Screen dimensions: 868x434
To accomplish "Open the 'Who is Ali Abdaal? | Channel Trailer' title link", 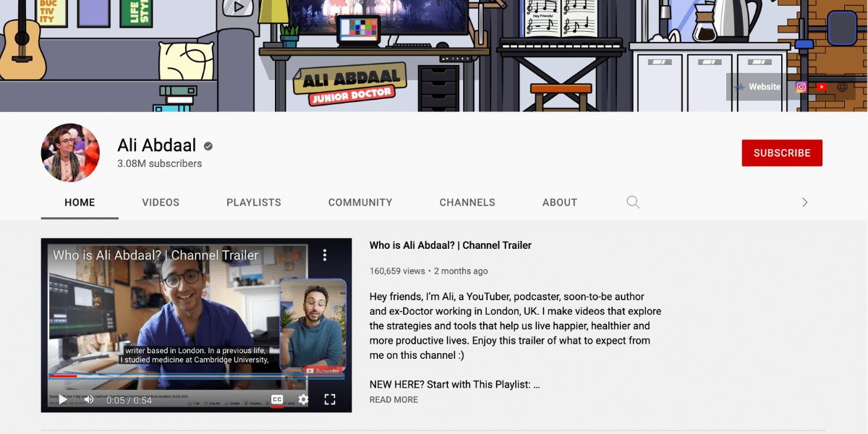I will click(x=451, y=245).
